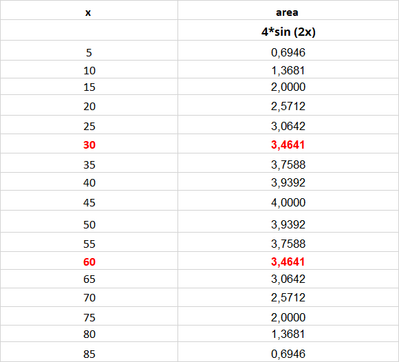
Task: Click area value 1,3681 in the x=80 row
Action: tap(288, 334)
